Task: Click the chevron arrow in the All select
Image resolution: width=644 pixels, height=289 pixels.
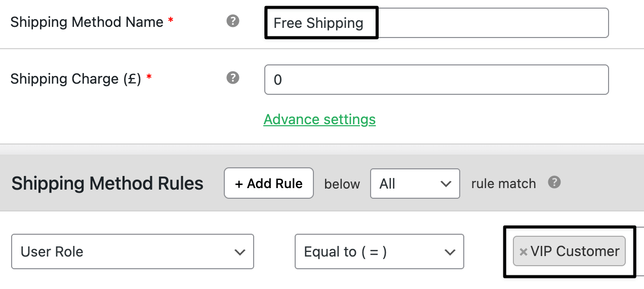Action: [x=446, y=184]
